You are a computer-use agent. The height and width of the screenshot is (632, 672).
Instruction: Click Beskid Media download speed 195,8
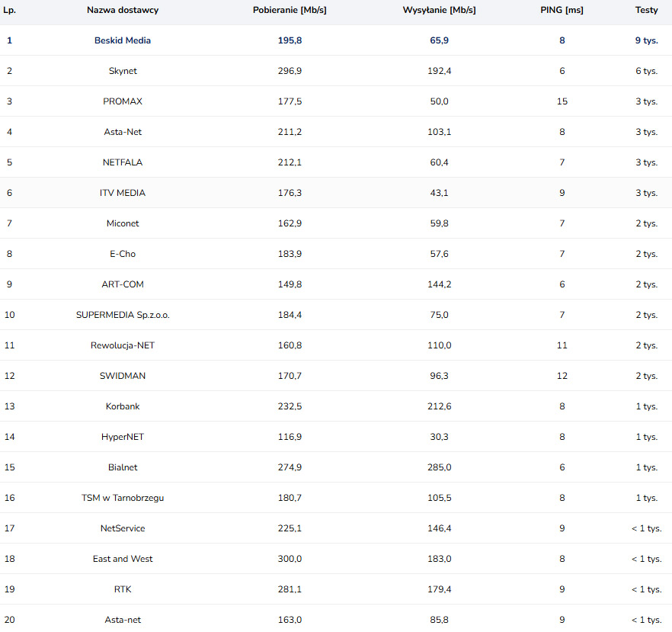click(x=290, y=40)
